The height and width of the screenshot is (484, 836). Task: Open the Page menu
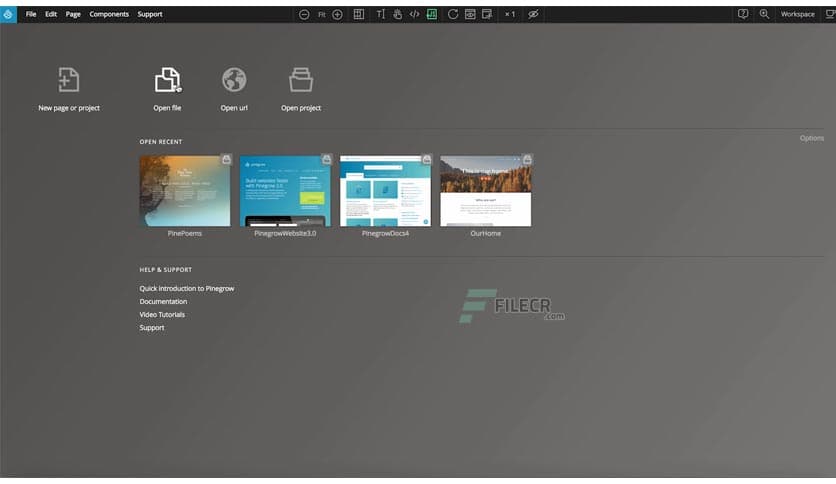[73, 14]
